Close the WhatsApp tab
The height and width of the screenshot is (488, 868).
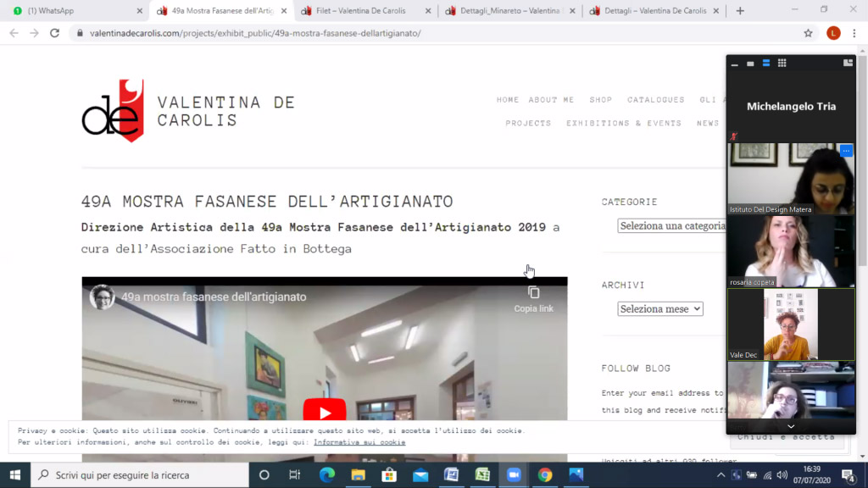(x=140, y=10)
